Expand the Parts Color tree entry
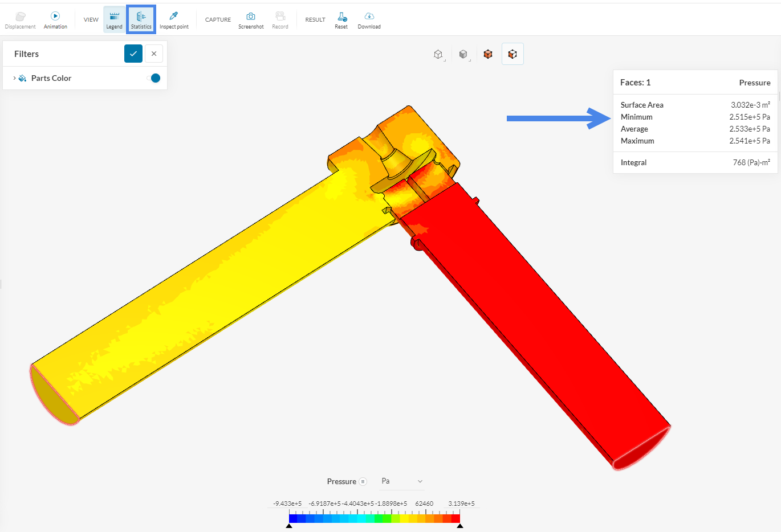The height and width of the screenshot is (532, 781). pos(14,78)
